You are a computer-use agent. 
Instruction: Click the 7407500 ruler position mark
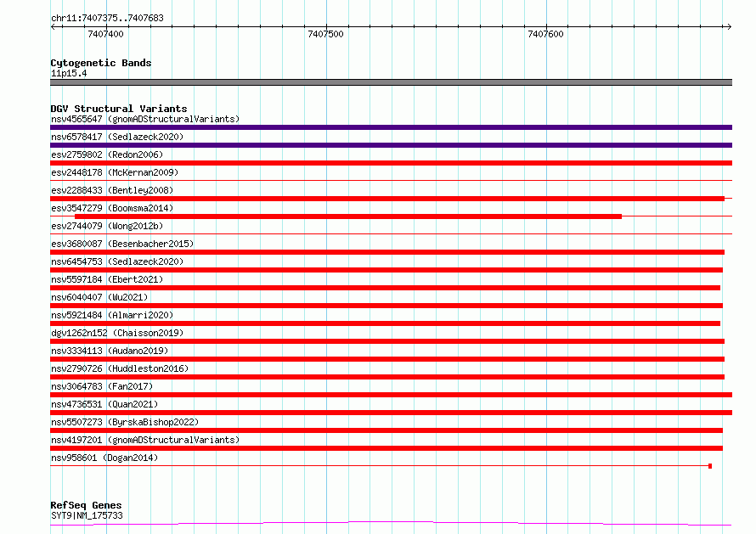326,34
